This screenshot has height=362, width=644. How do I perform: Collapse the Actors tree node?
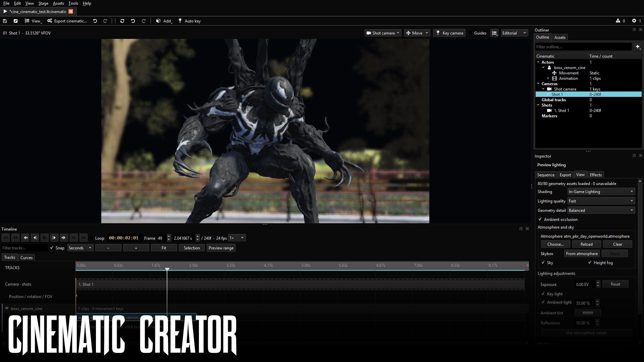point(538,62)
